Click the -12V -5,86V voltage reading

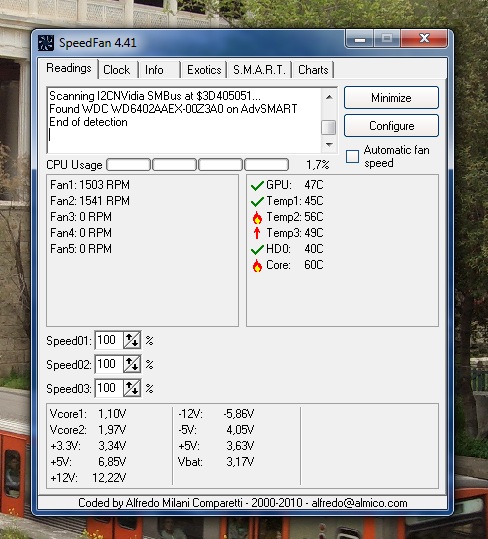216,414
